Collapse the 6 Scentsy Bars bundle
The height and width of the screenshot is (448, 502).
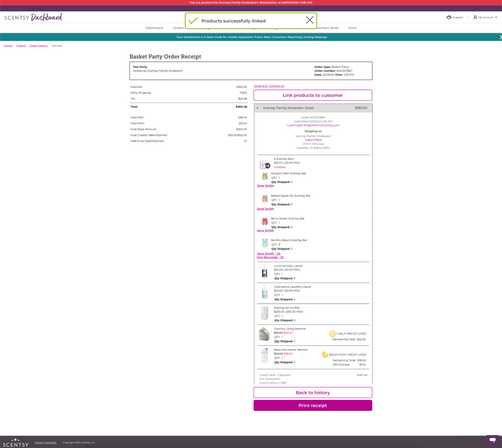coord(280,167)
